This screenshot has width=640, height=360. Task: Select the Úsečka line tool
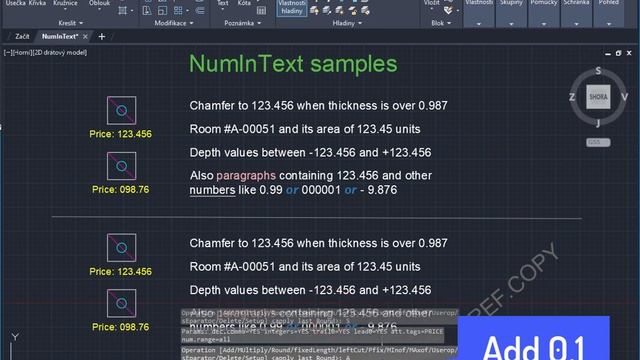pos(16,3)
